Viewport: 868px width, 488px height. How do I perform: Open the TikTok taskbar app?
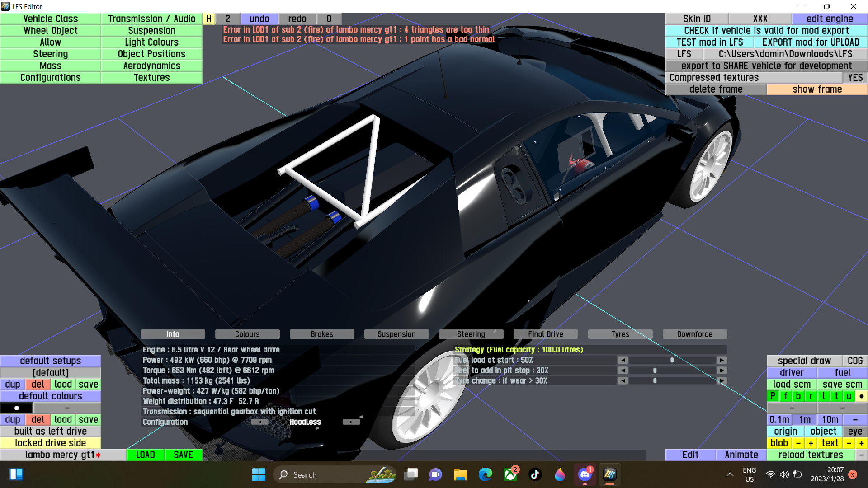535,474
